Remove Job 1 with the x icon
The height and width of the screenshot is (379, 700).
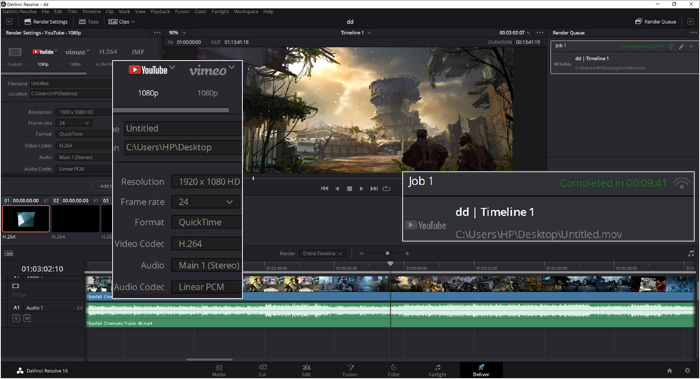tap(691, 46)
